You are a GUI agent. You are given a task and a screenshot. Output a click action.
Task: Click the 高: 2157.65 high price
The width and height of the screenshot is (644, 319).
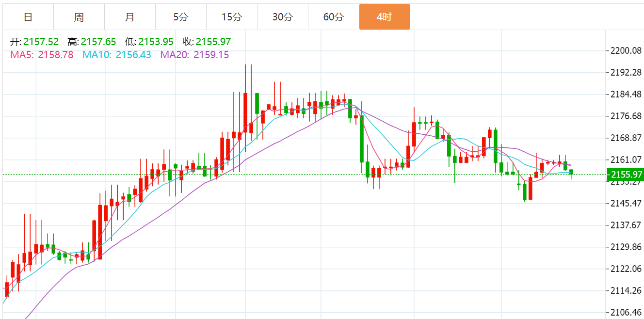(92, 42)
